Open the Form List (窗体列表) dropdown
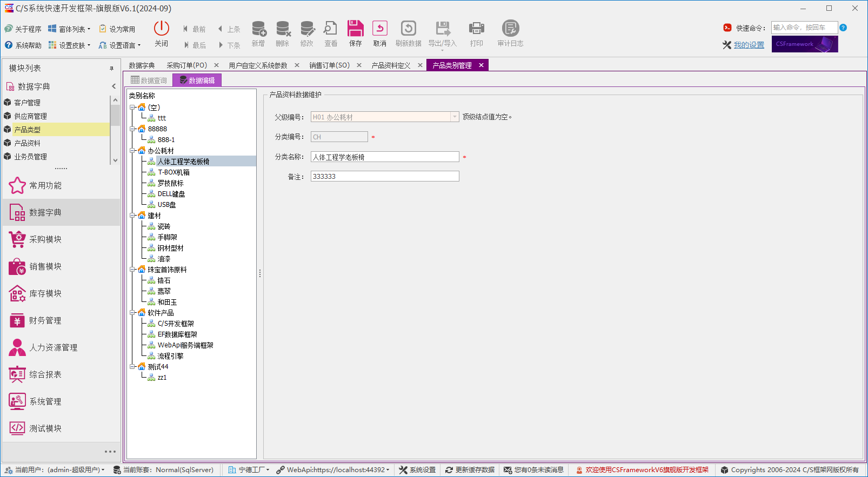 click(69, 29)
